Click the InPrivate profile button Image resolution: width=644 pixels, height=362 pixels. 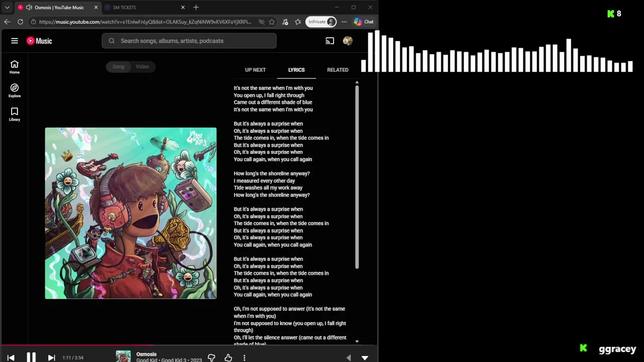click(x=321, y=22)
